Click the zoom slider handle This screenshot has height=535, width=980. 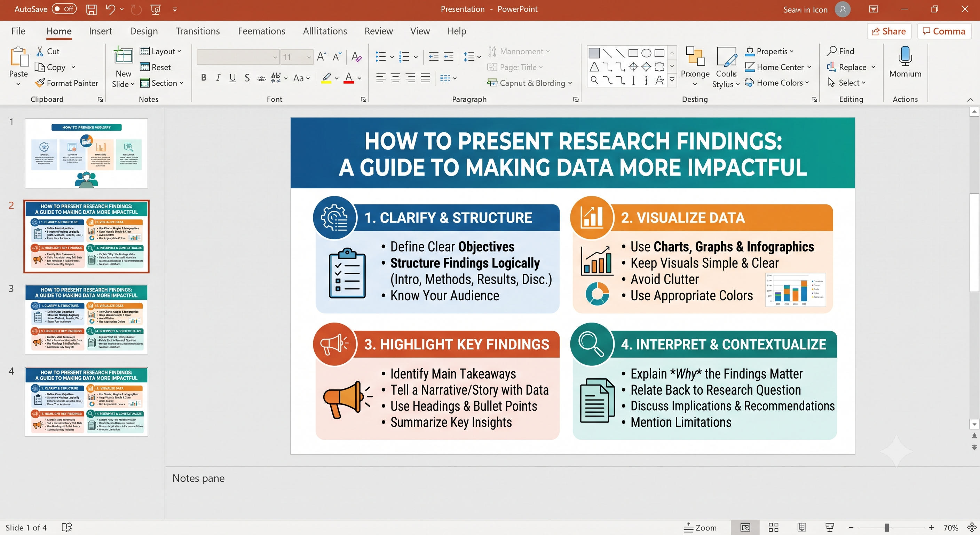(x=886, y=527)
